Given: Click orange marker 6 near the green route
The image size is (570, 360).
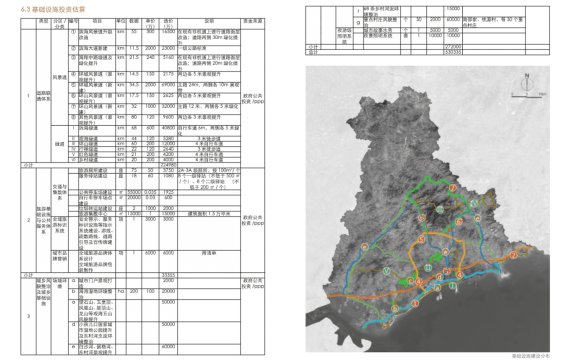Looking at the screenshot, I should [459, 221].
